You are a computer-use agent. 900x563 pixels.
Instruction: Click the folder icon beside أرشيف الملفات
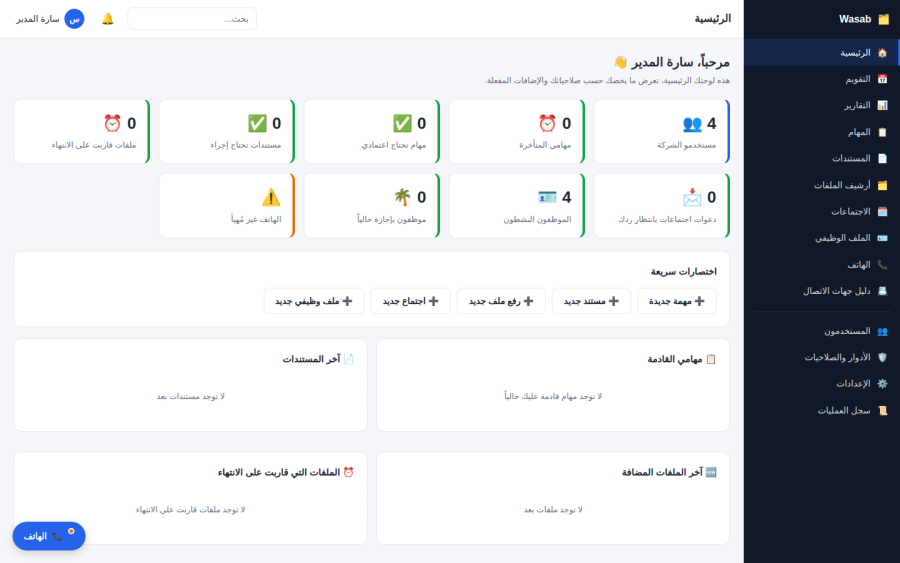click(x=882, y=185)
